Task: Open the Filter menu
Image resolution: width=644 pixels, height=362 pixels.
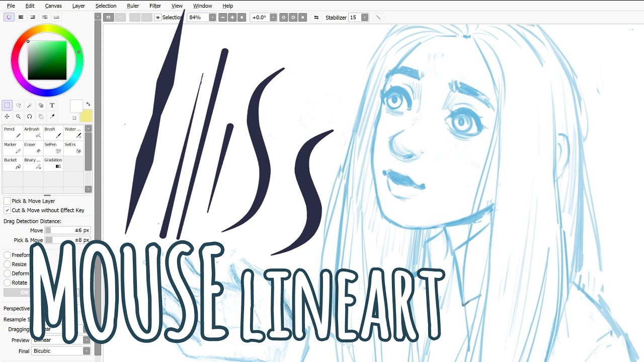Action: [x=154, y=6]
